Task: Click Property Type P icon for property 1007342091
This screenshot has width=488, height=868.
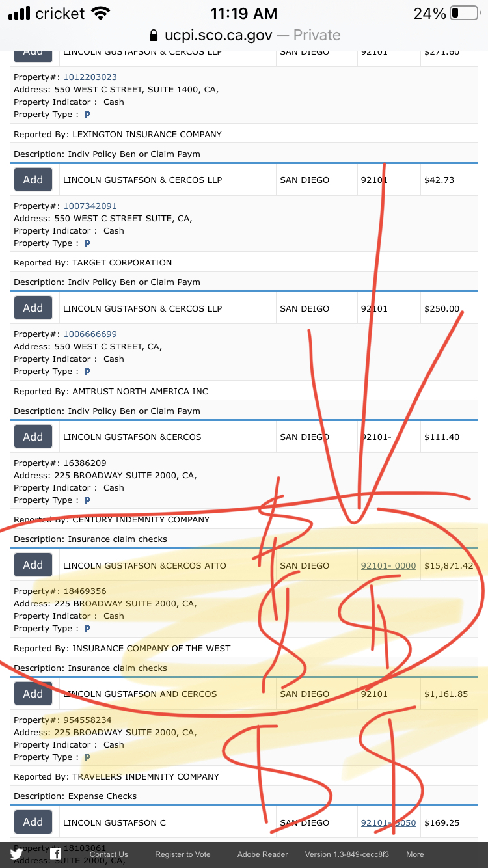Action: [x=87, y=243]
